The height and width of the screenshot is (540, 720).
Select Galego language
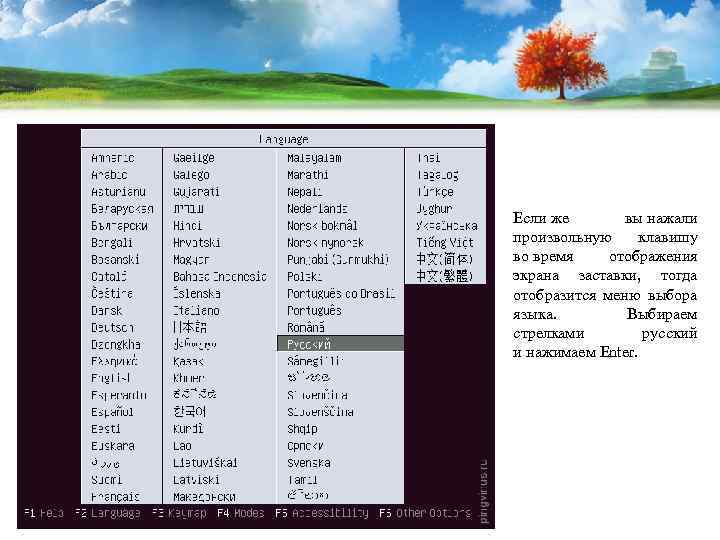[191, 175]
